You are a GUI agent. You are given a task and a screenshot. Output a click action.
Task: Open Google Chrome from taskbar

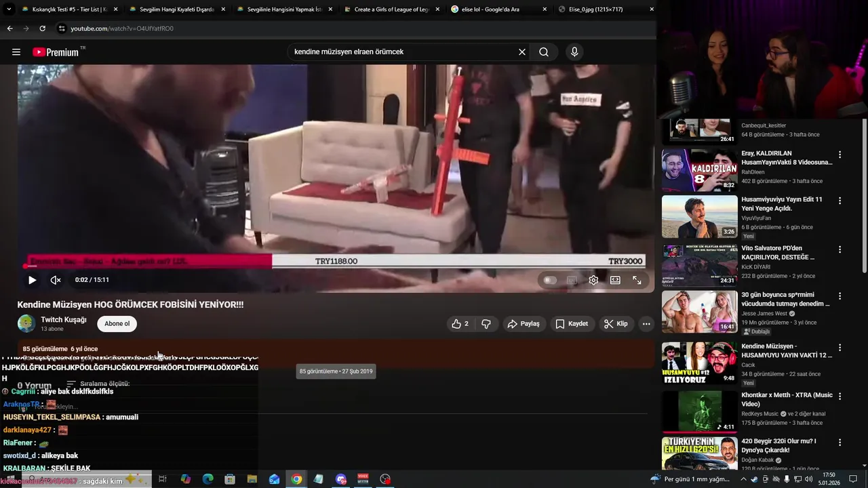pos(296,479)
